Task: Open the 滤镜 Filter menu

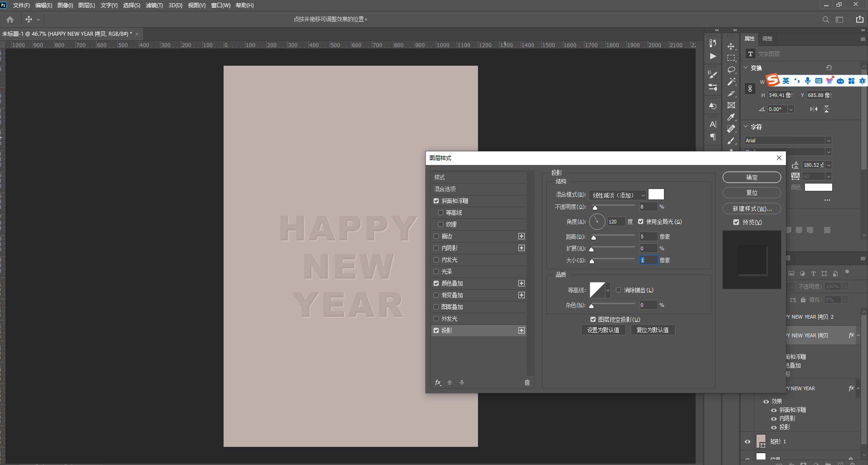Action: coord(154,5)
